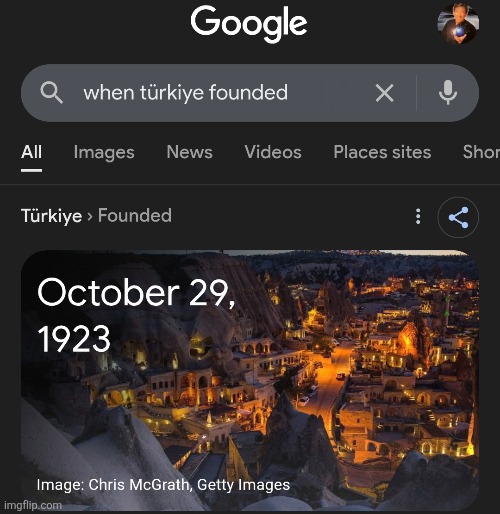Click the Founded breadcrumb label
Screen dimensions: 500x514
135,215
